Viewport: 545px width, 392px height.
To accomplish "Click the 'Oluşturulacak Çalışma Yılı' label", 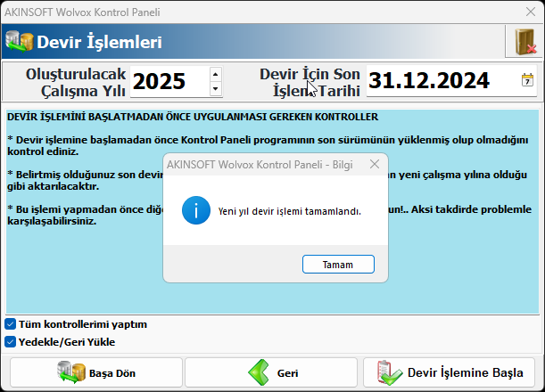I will click(x=76, y=82).
